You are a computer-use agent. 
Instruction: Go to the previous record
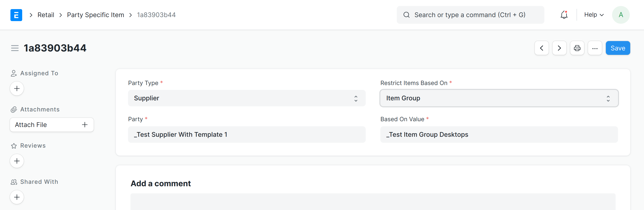pyautogui.click(x=541, y=48)
